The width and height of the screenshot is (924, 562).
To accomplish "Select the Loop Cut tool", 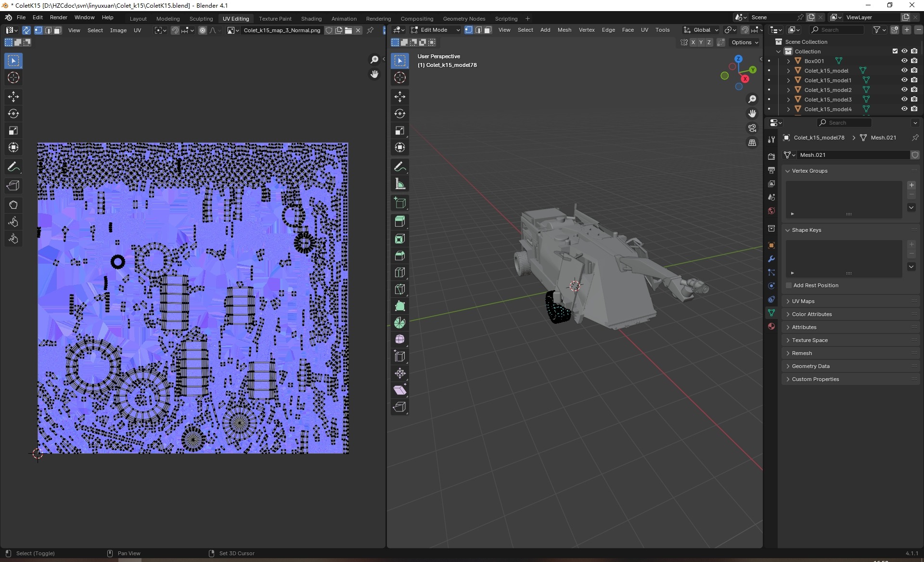I will 399,272.
